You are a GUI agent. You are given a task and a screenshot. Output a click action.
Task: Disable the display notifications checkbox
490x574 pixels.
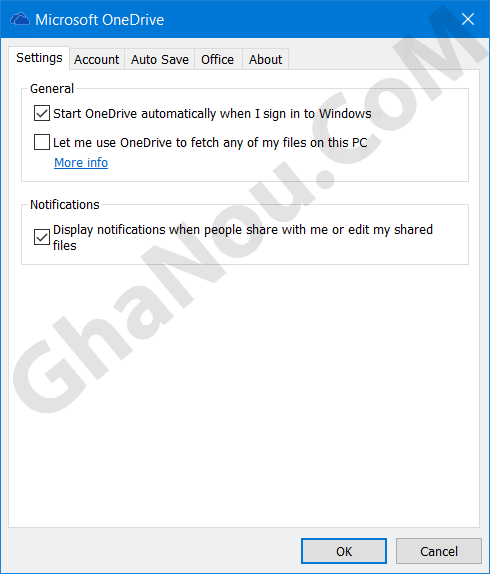point(42,237)
